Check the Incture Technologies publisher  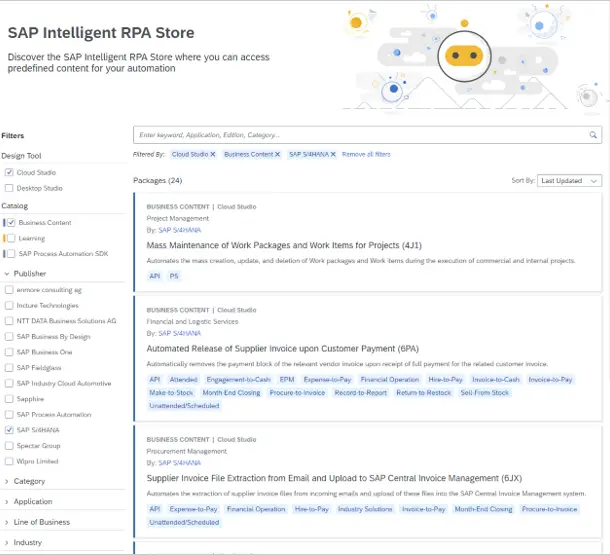tap(9, 305)
